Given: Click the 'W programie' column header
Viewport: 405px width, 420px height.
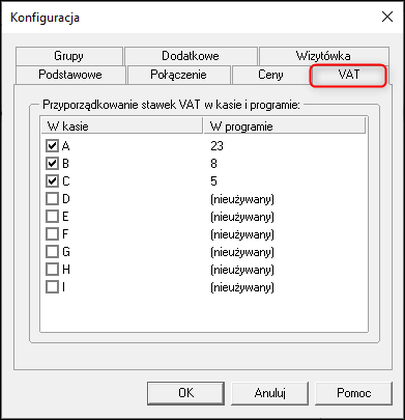Looking at the screenshot, I should [284, 126].
